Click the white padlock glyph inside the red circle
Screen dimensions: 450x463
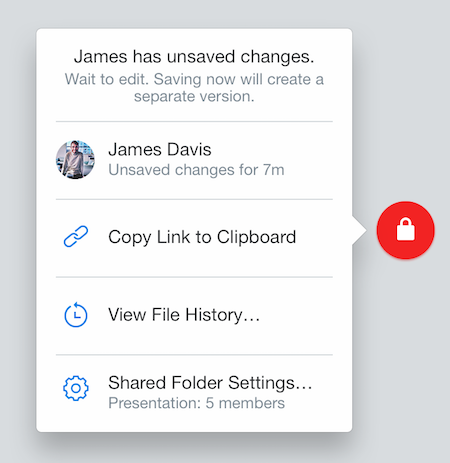point(406,229)
